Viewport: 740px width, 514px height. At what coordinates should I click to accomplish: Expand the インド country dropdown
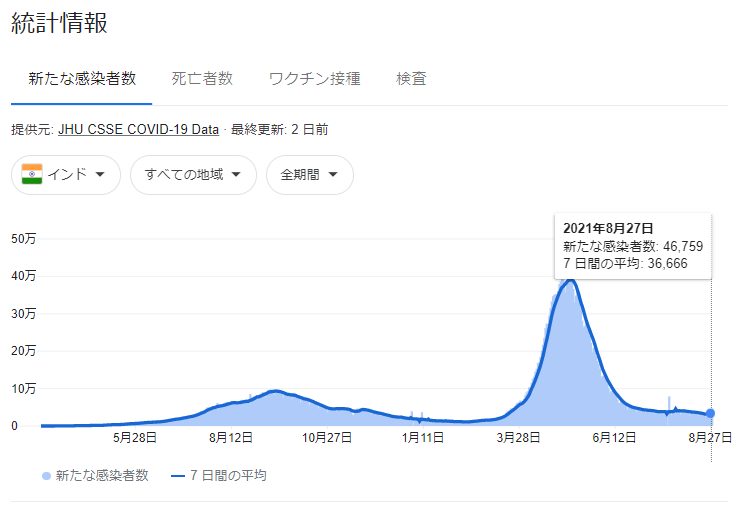pos(66,175)
